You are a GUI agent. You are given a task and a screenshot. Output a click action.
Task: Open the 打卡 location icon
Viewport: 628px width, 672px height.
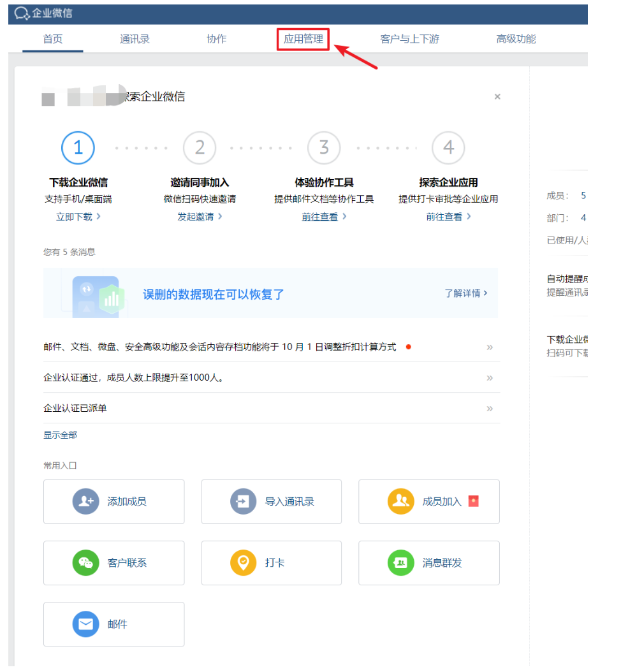point(243,562)
